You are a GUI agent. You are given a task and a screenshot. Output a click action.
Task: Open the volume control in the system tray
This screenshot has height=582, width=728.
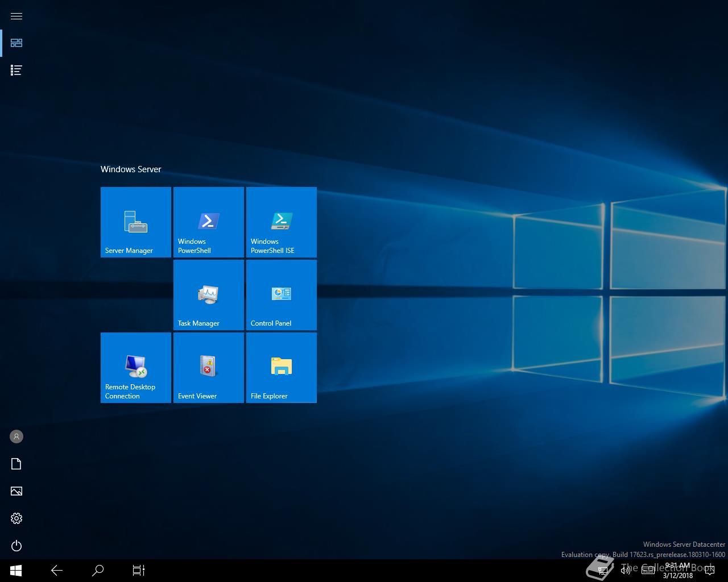coord(625,570)
